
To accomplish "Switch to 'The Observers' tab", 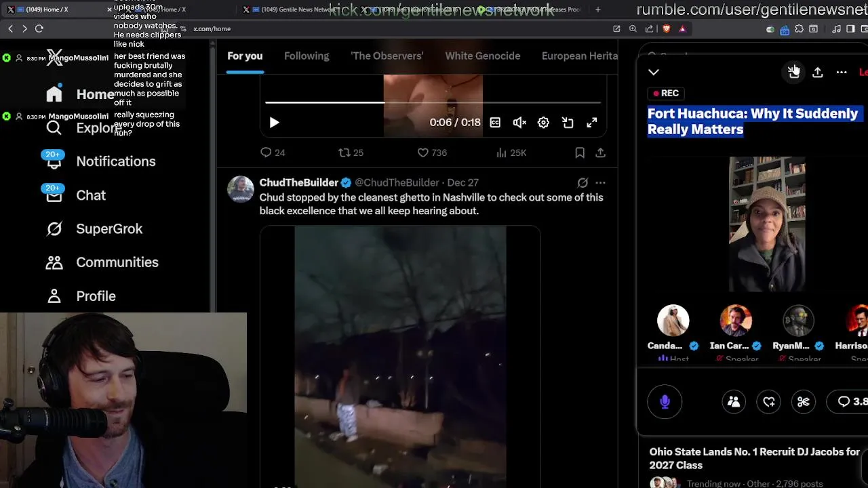I will tap(387, 56).
